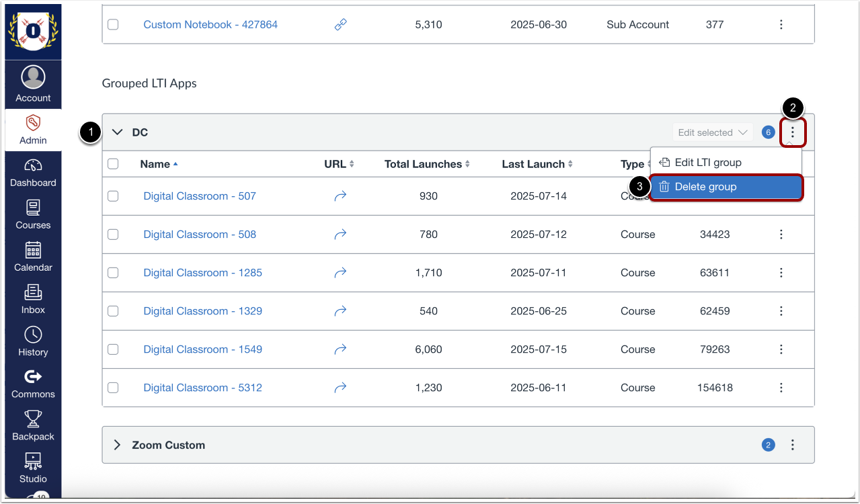Click the Sub Account type cell

[637, 24]
